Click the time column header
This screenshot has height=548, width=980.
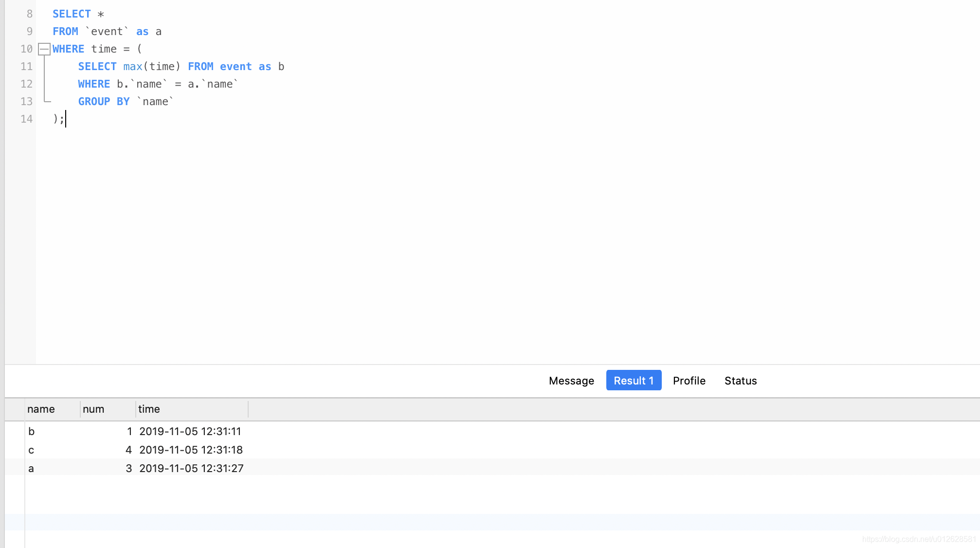tap(192, 409)
